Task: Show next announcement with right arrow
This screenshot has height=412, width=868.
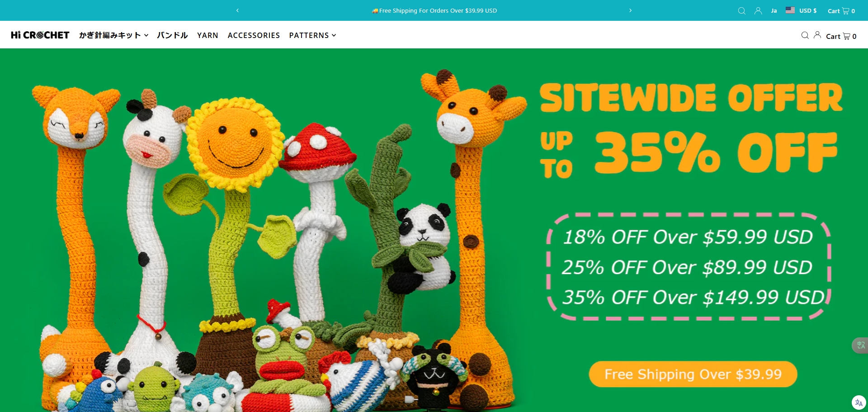Action: click(630, 10)
